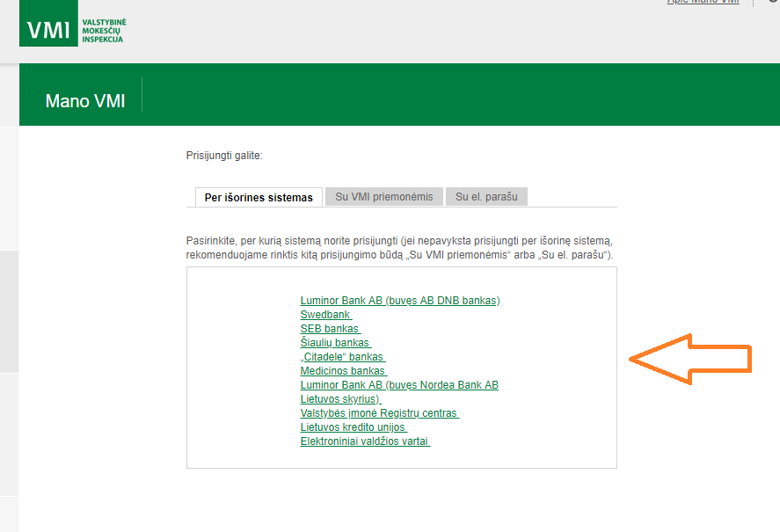Click the Pasirinkite, per kurią sistemą instruction text
The image size is (780, 532).
[x=399, y=248]
